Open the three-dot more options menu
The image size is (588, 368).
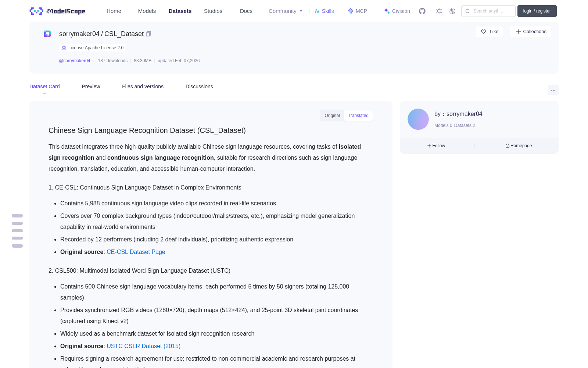point(553,90)
